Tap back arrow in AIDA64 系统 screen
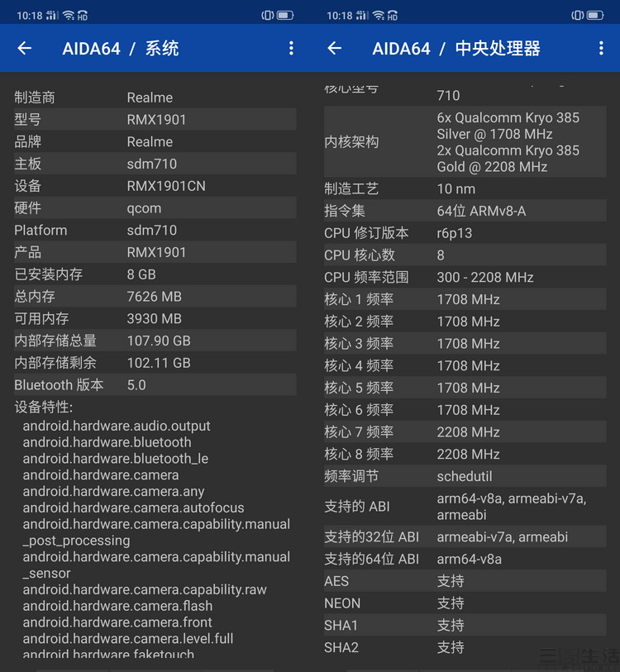 tap(25, 49)
